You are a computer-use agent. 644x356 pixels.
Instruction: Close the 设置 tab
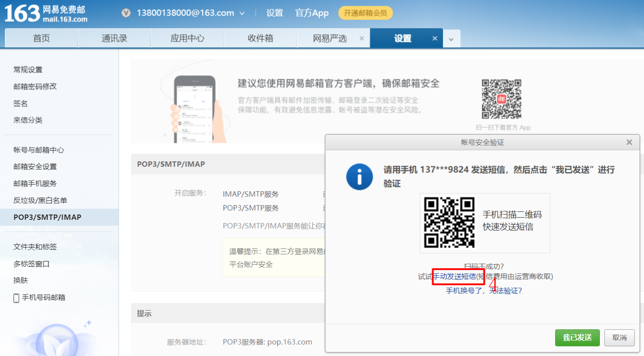pyautogui.click(x=435, y=38)
